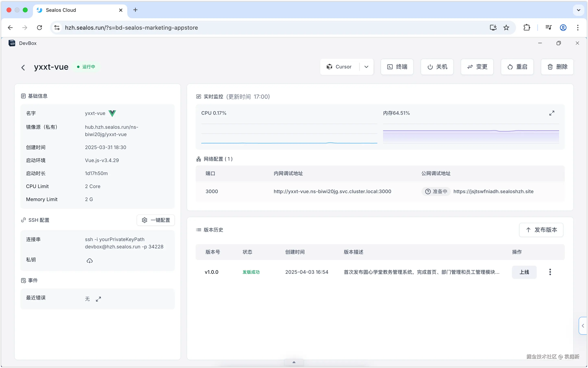588x368 pixels.
Task: Expand the memory monitoring chart fullscreen
Action: [x=552, y=113]
